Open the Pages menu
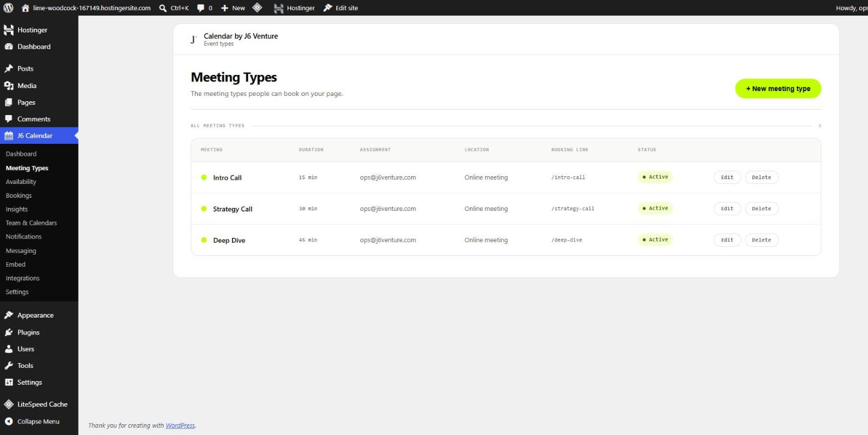This screenshot has height=435, width=868. click(x=39, y=102)
